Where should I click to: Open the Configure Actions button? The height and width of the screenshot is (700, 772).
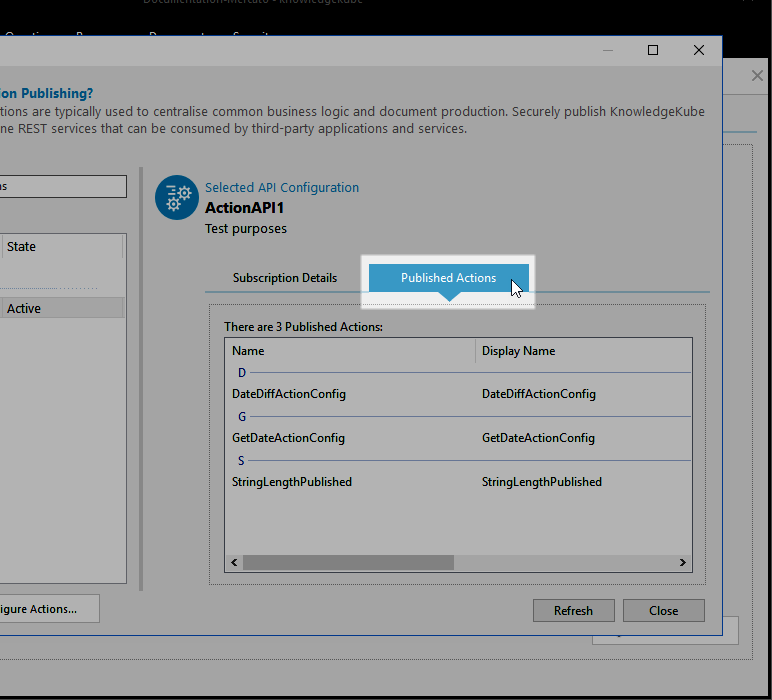(x=49, y=609)
